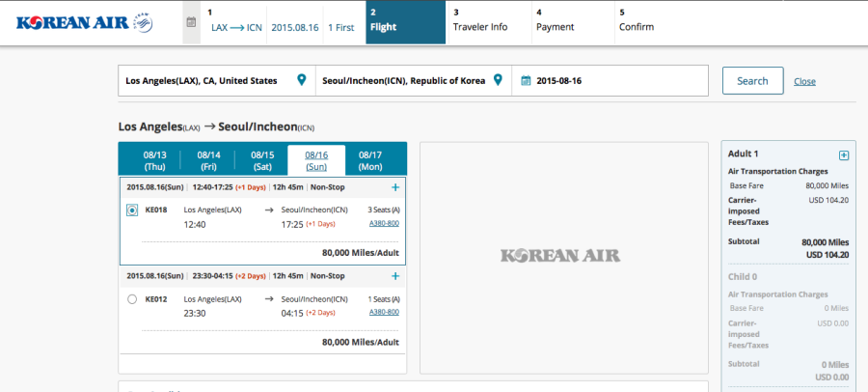The width and height of the screenshot is (868, 392).
Task: Click the USD 104.20 carrier fees value
Action: pos(828,200)
